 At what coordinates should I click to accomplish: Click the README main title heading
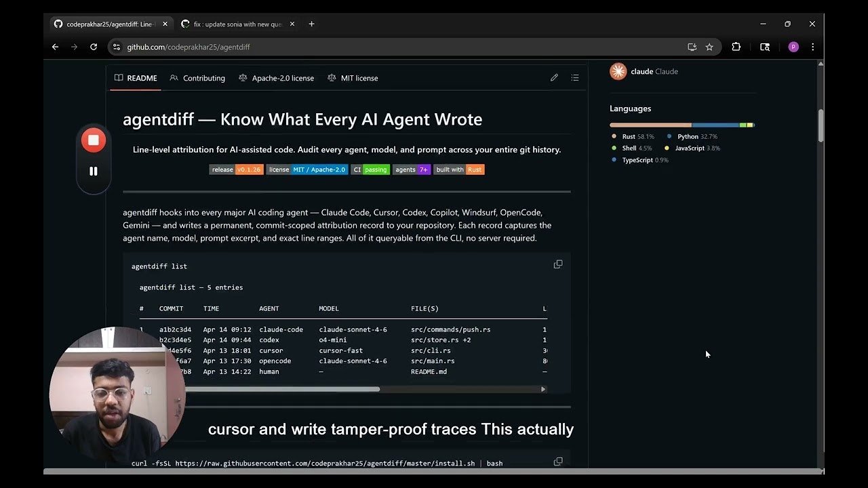[302, 119]
